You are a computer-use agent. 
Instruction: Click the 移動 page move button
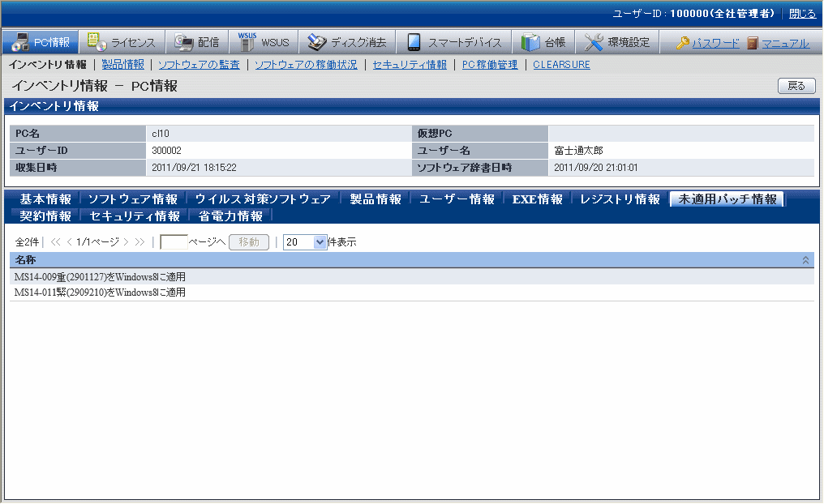tap(249, 242)
